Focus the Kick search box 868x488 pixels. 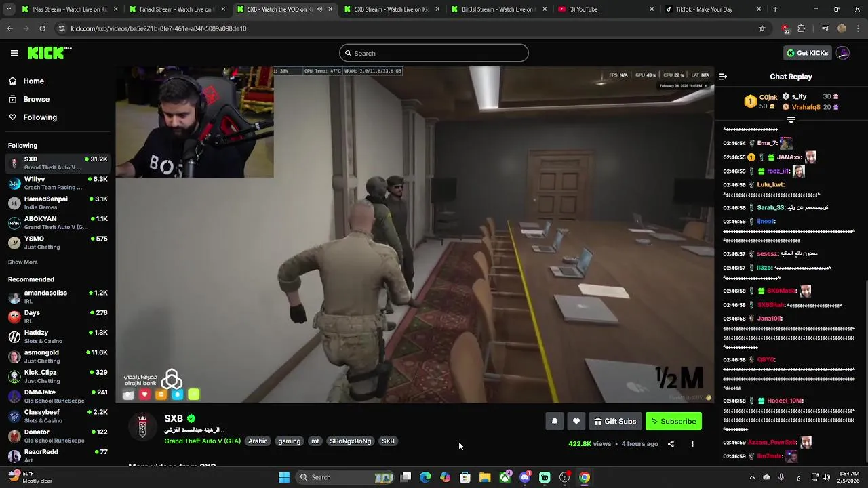(x=434, y=53)
